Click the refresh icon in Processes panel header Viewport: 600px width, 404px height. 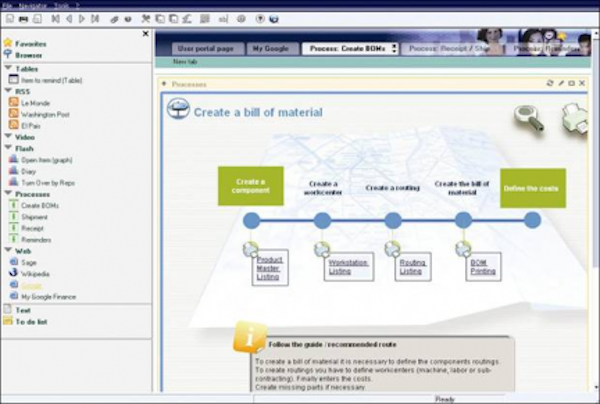point(550,83)
